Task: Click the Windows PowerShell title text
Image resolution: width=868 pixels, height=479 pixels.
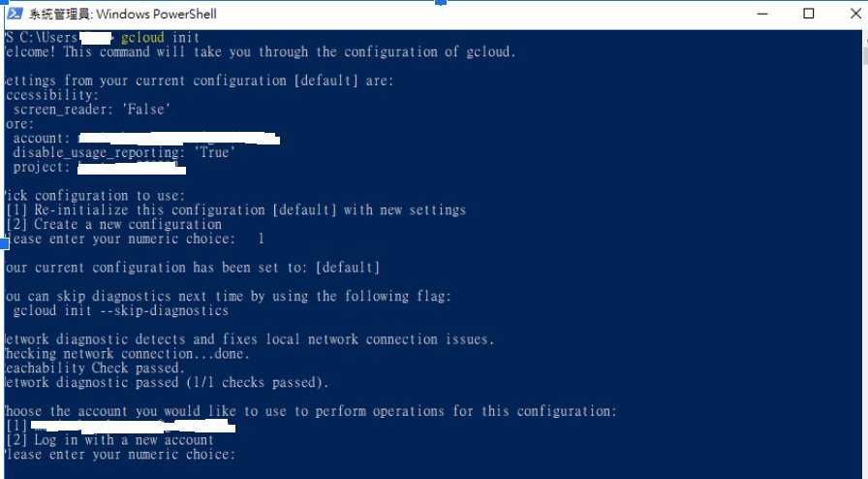Action: click(x=122, y=14)
